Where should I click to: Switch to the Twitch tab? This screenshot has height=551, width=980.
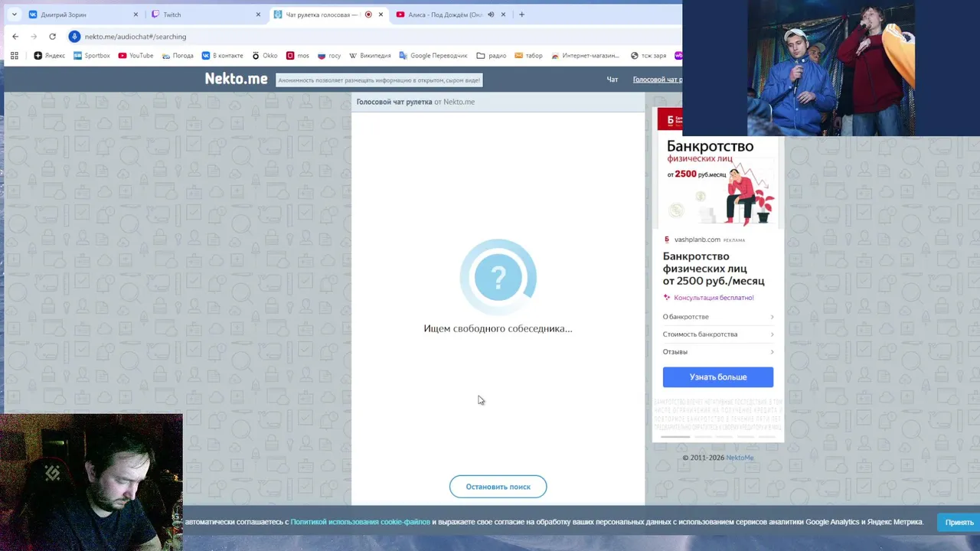(x=207, y=15)
